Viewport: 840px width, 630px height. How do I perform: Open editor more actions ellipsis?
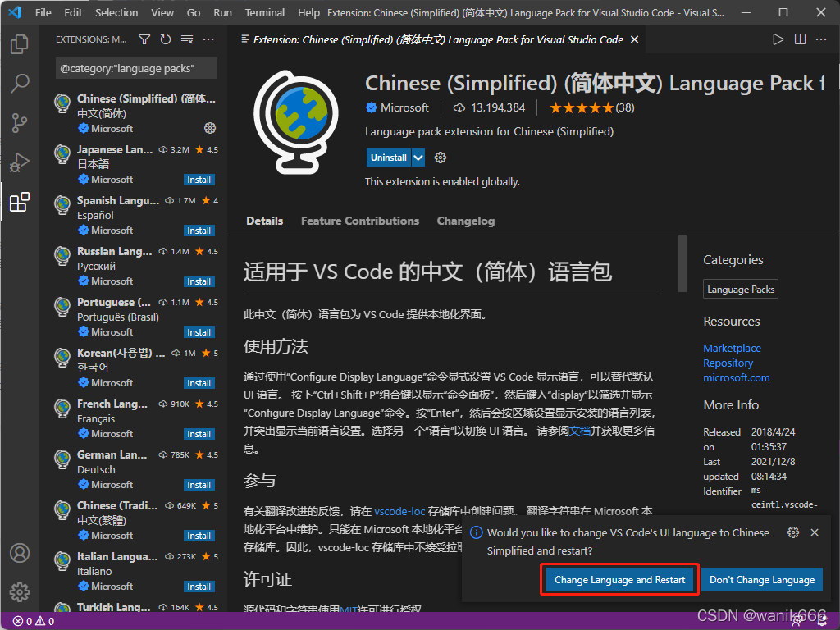pos(821,39)
